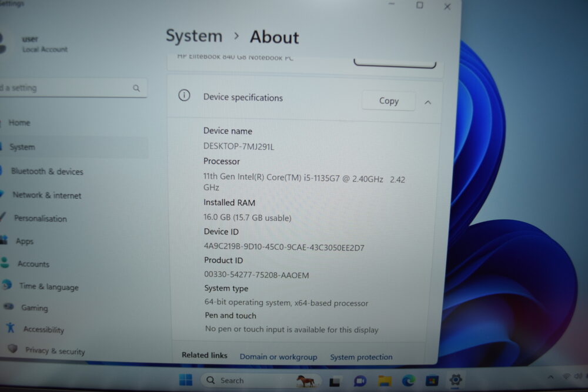The width and height of the screenshot is (588, 392).
Task: Open Gaming settings
Action: (35, 308)
